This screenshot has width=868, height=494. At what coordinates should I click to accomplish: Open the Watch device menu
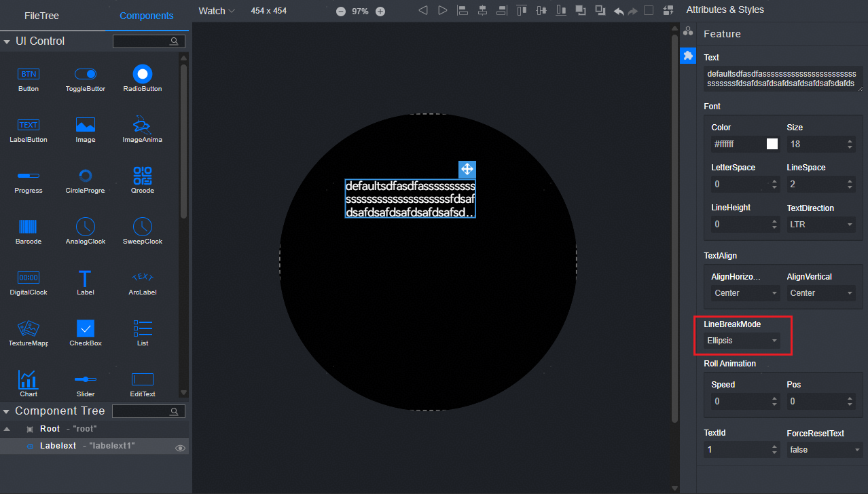pyautogui.click(x=217, y=11)
